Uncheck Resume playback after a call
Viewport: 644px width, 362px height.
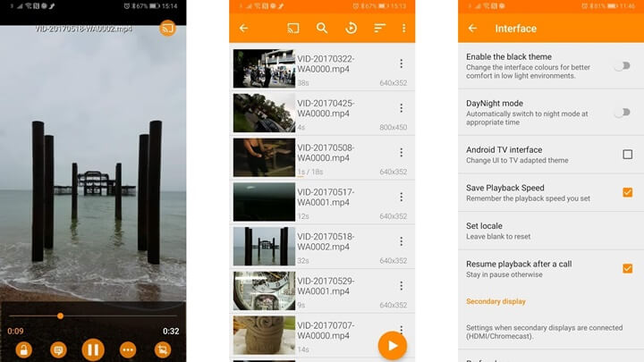(x=627, y=268)
